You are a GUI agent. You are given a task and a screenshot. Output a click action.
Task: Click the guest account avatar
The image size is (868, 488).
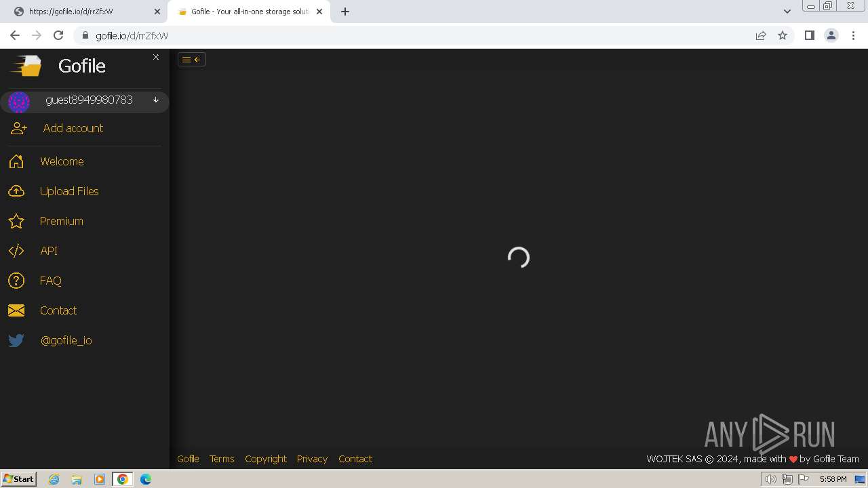pos(19,102)
